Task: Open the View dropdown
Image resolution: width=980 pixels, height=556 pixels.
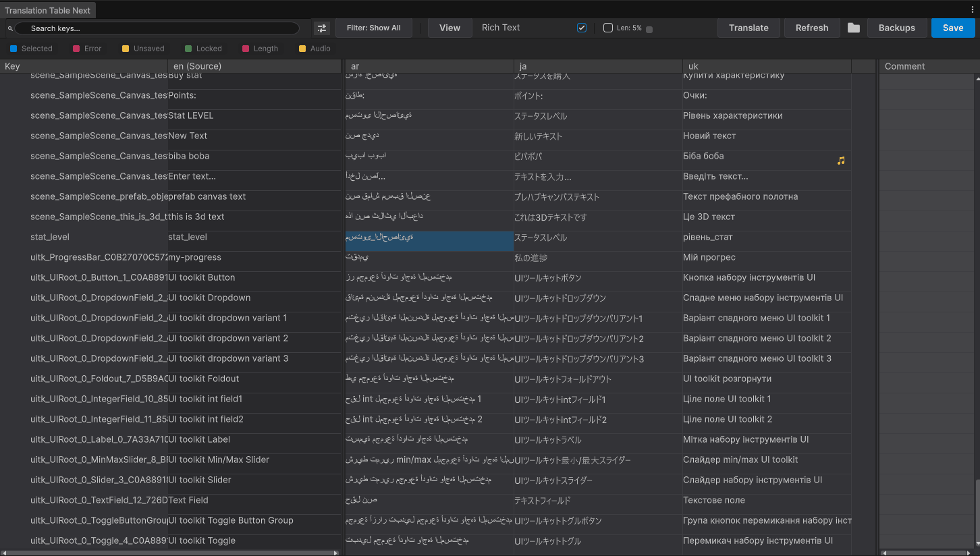Action: point(450,28)
